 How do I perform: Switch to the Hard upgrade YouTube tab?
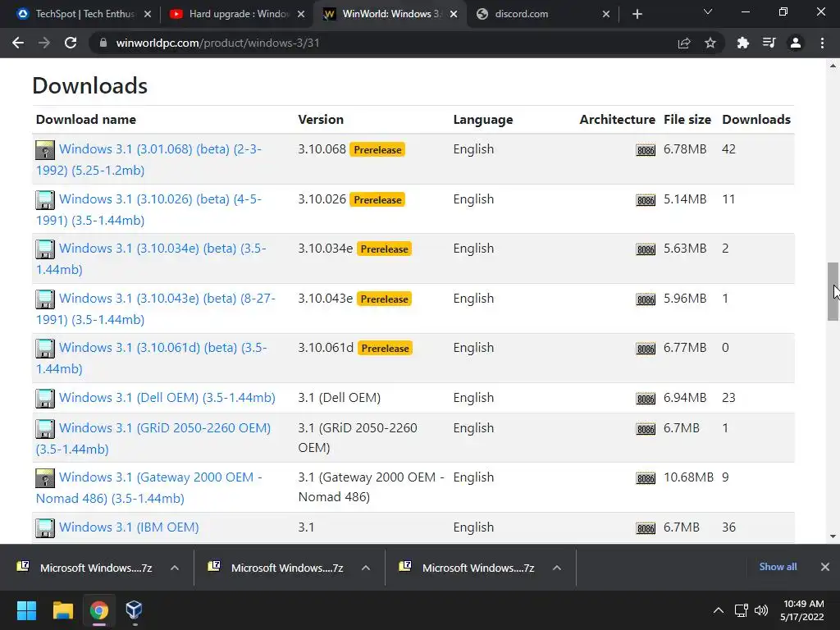(x=237, y=14)
